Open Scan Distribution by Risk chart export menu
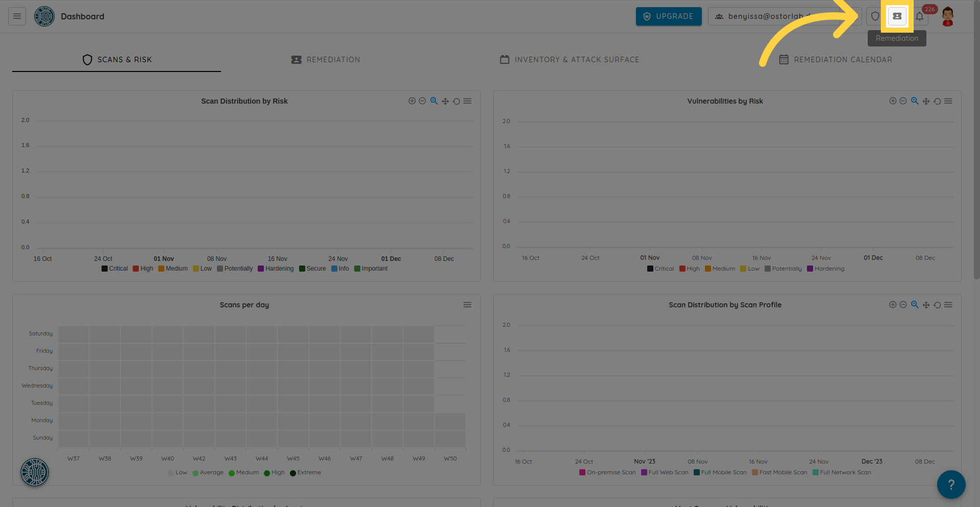The width and height of the screenshot is (980, 507). click(467, 101)
